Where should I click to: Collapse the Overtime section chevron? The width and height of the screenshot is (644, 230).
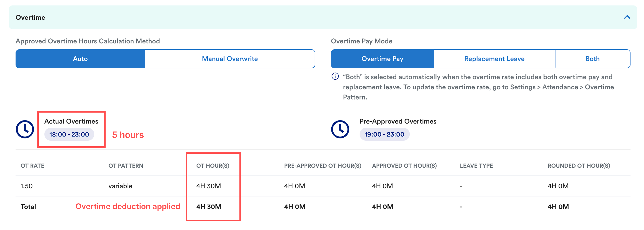(627, 17)
